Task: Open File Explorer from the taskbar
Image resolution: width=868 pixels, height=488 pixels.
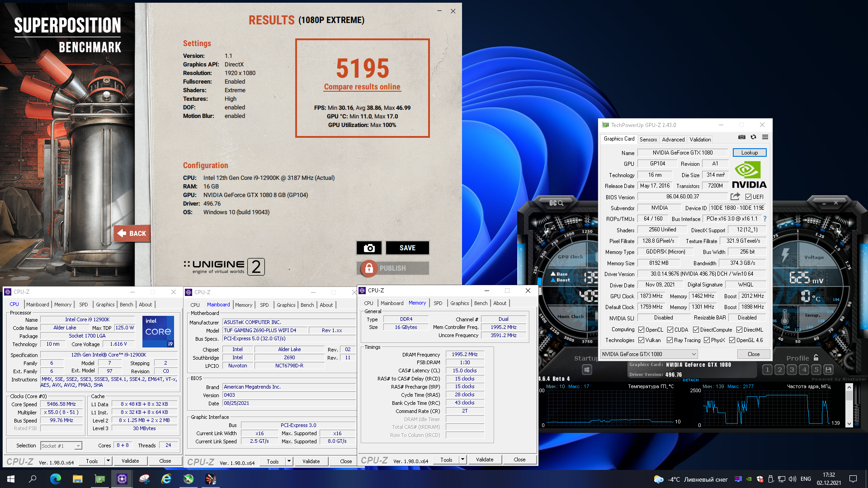Action: click(77, 479)
